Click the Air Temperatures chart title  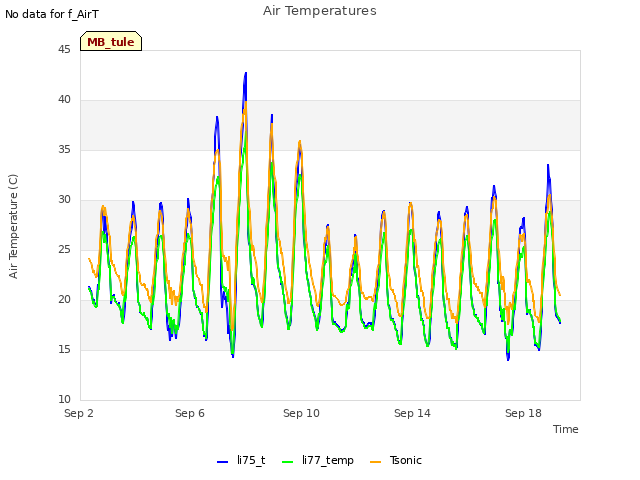click(x=320, y=11)
